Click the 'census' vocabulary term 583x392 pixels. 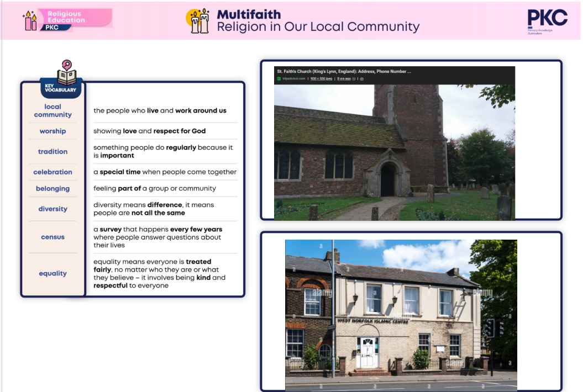[x=53, y=237]
